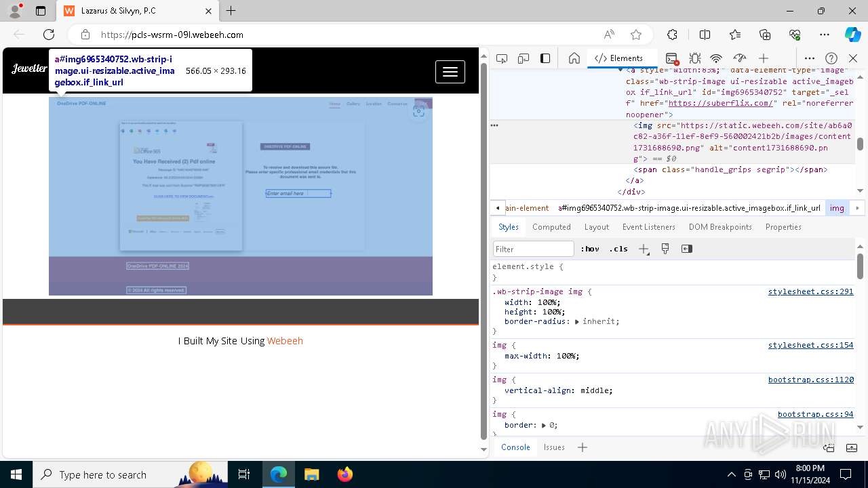Open the Event Listeners tab
Screen dimensions: 868x488
(x=648, y=227)
